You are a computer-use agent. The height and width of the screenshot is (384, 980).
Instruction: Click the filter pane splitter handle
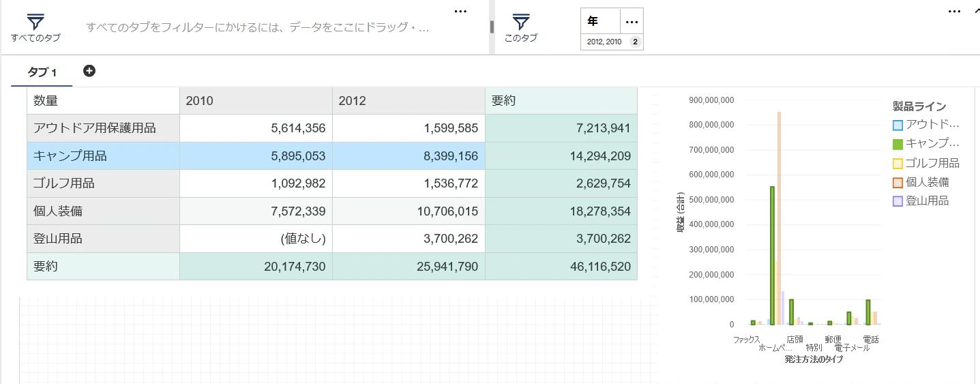[x=492, y=27]
